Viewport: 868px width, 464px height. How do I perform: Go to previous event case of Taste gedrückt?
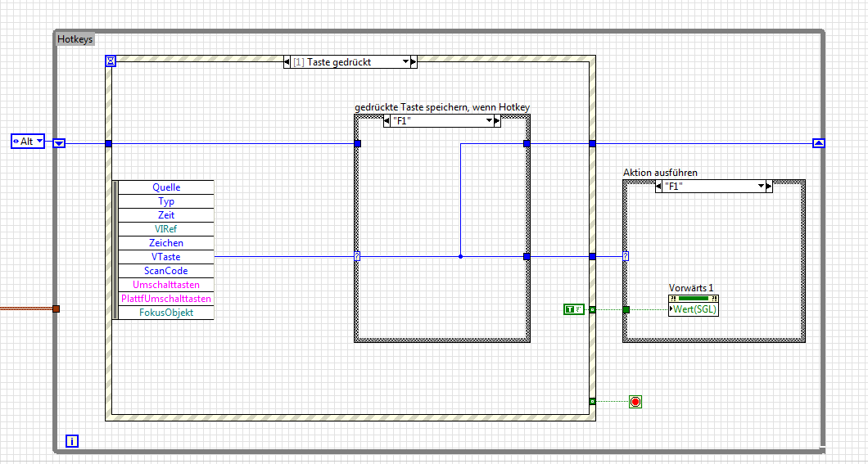coord(287,62)
